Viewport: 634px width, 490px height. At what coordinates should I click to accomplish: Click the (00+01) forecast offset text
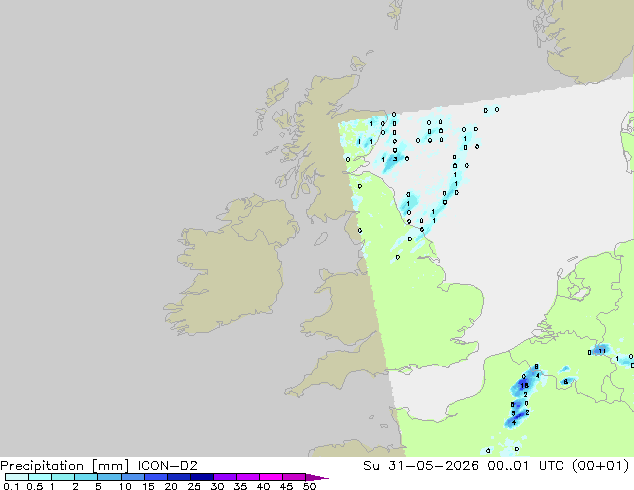tap(600, 465)
